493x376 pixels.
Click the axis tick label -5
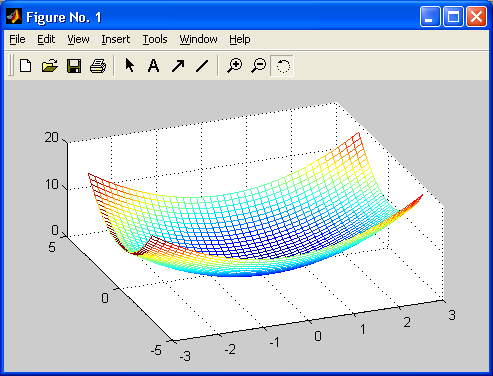(156, 350)
